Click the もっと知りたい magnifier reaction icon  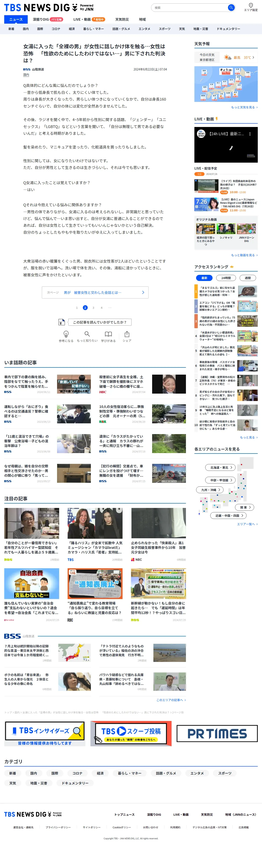[87, 333]
